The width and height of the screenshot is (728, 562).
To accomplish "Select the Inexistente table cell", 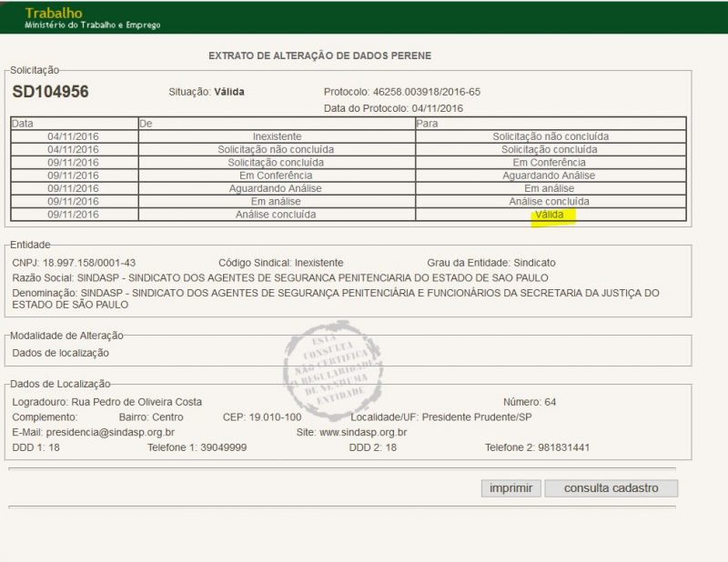I will [x=278, y=136].
